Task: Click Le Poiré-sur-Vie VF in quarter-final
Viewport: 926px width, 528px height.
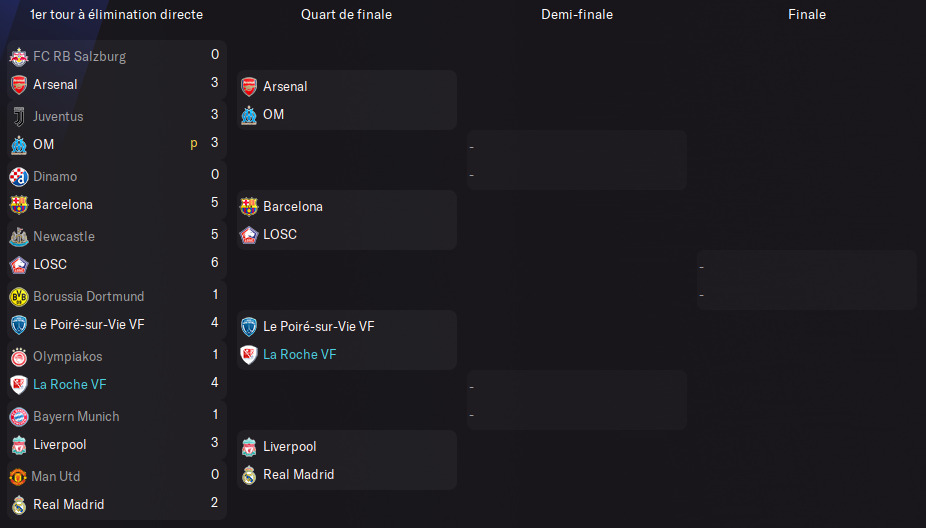Action: point(318,326)
